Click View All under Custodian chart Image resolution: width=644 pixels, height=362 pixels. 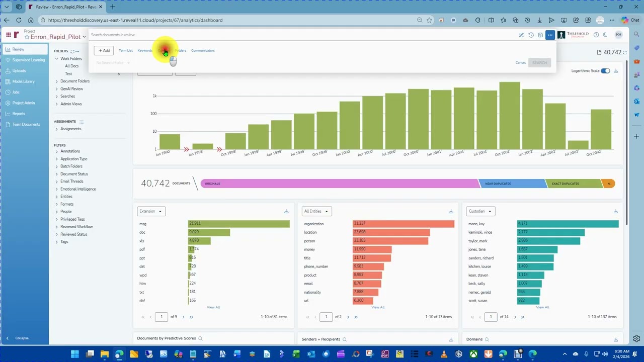(542, 307)
